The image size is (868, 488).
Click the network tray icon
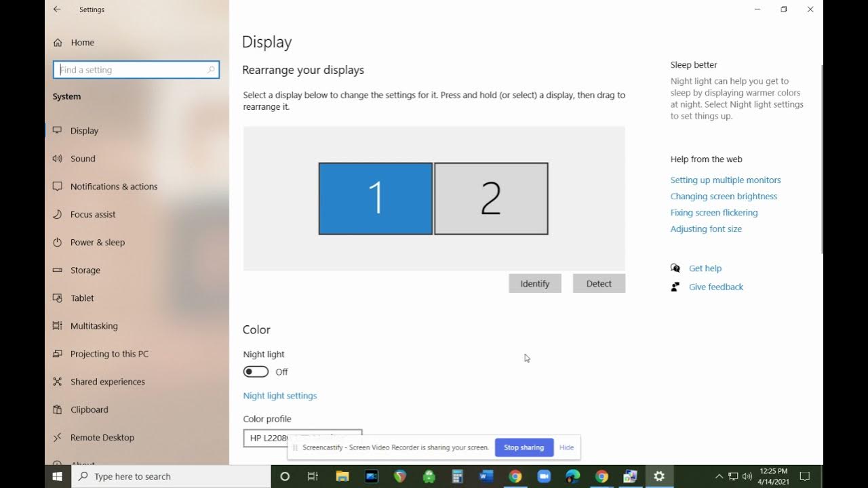tap(733, 476)
